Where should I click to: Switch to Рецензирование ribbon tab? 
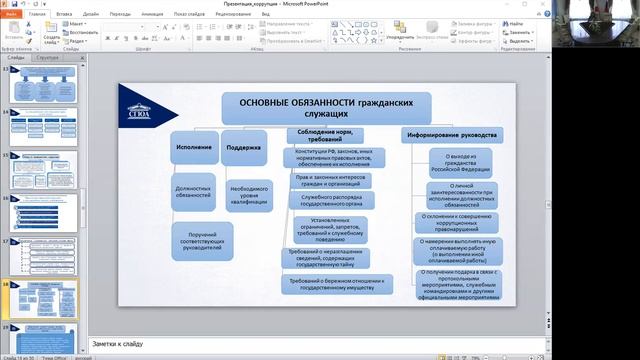(x=233, y=14)
